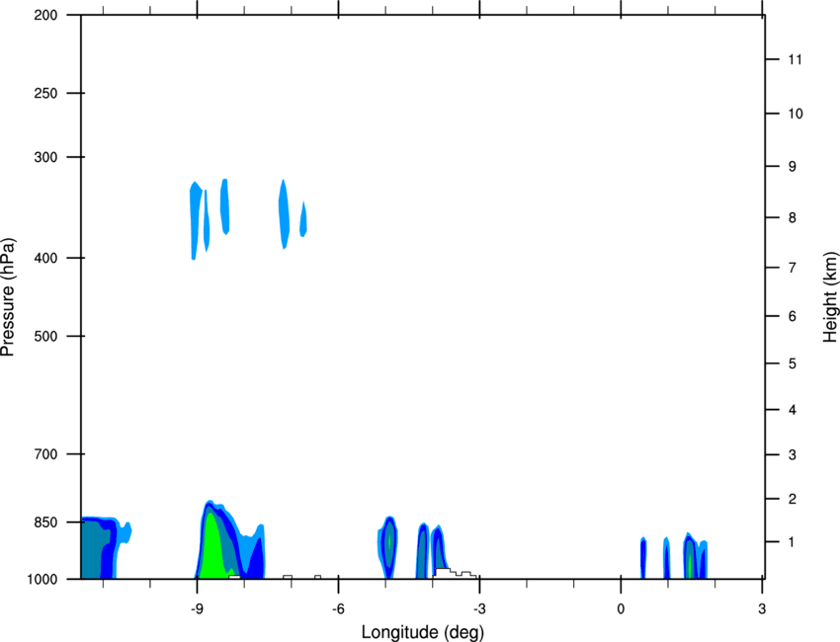The height and width of the screenshot is (642, 840).
Task: Click the 10 km height label
Action: pyautogui.click(x=795, y=114)
